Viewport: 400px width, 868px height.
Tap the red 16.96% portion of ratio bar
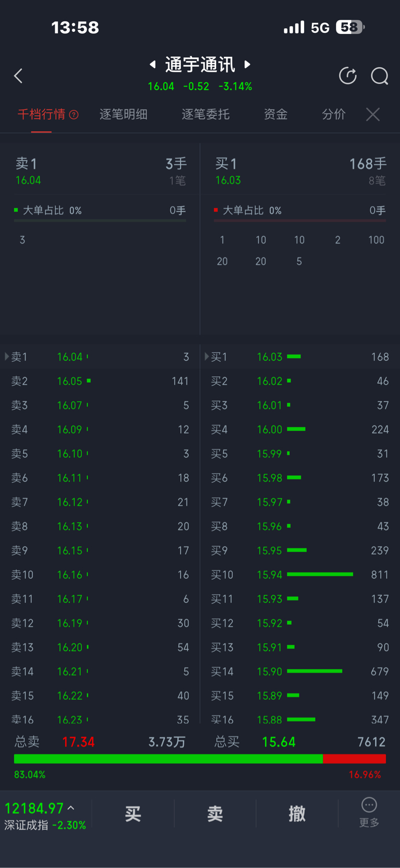click(355, 759)
